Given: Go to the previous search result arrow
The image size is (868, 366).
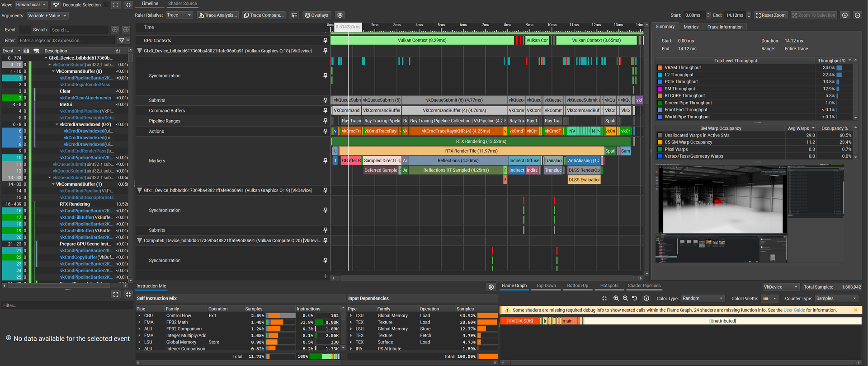Looking at the screenshot, I should [x=115, y=30].
